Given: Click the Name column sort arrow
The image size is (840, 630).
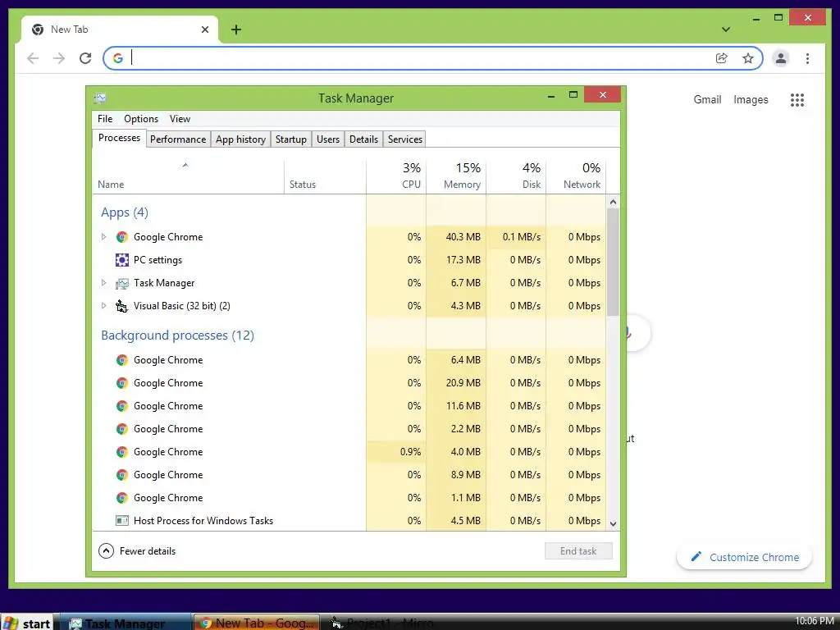Looking at the screenshot, I should (x=185, y=165).
